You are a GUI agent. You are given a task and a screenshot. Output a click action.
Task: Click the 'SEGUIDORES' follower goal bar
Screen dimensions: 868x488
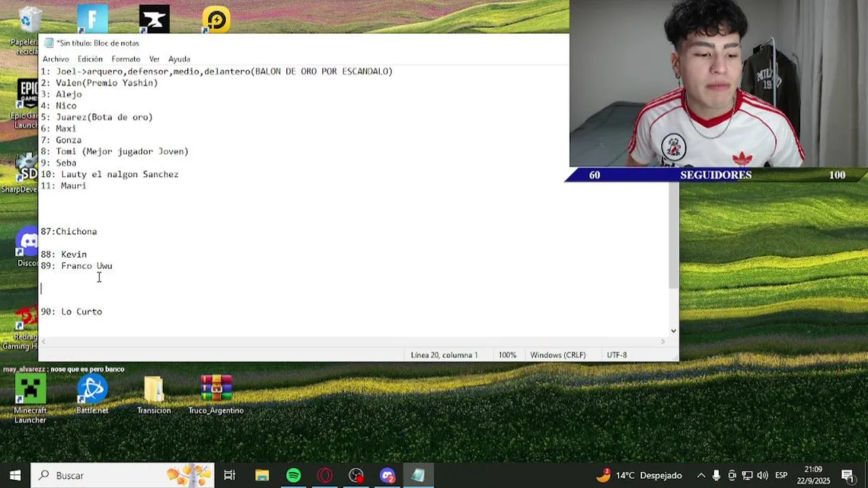coord(715,175)
